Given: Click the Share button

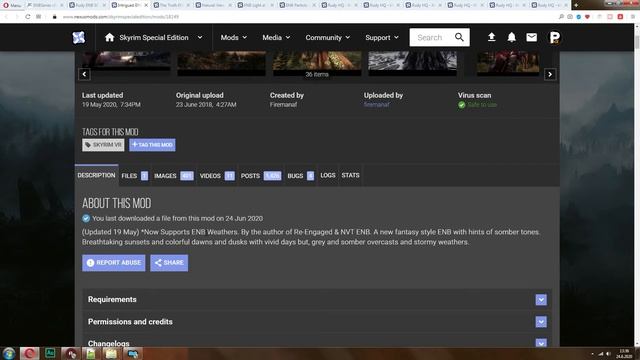Looking at the screenshot, I should coord(169,263).
